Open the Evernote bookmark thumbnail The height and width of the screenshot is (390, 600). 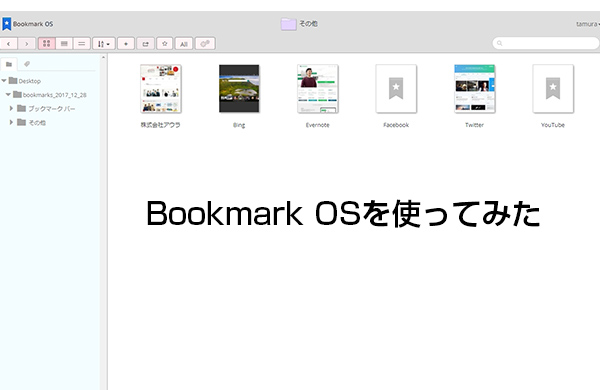click(318, 89)
